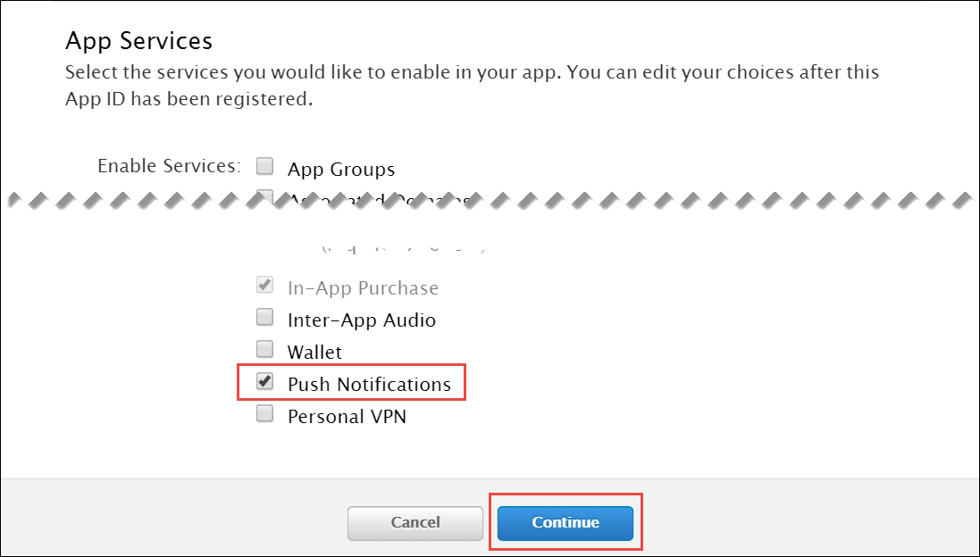Select the Wallet label text
The image size is (980, 557).
(x=315, y=351)
